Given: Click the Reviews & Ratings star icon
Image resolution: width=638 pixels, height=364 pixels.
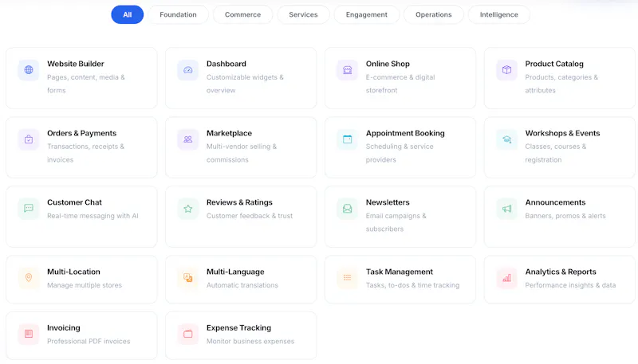Looking at the screenshot, I should click(188, 209).
